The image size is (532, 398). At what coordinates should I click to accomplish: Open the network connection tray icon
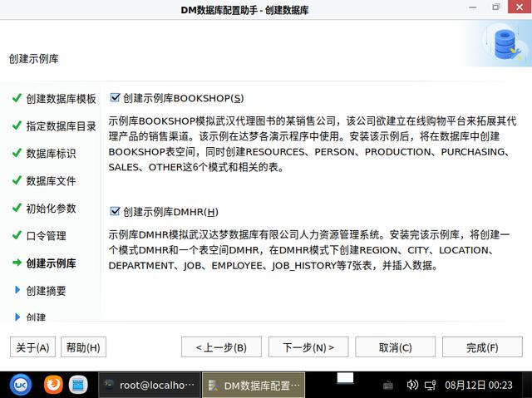coord(431,385)
